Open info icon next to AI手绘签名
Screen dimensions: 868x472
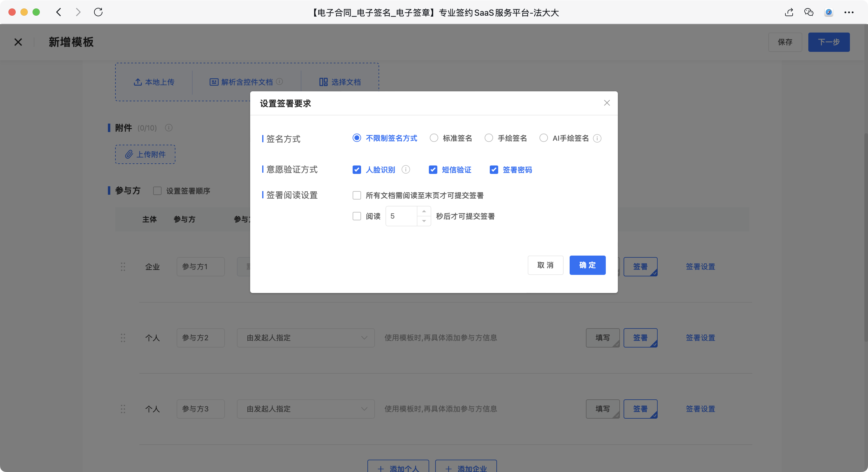(597, 138)
